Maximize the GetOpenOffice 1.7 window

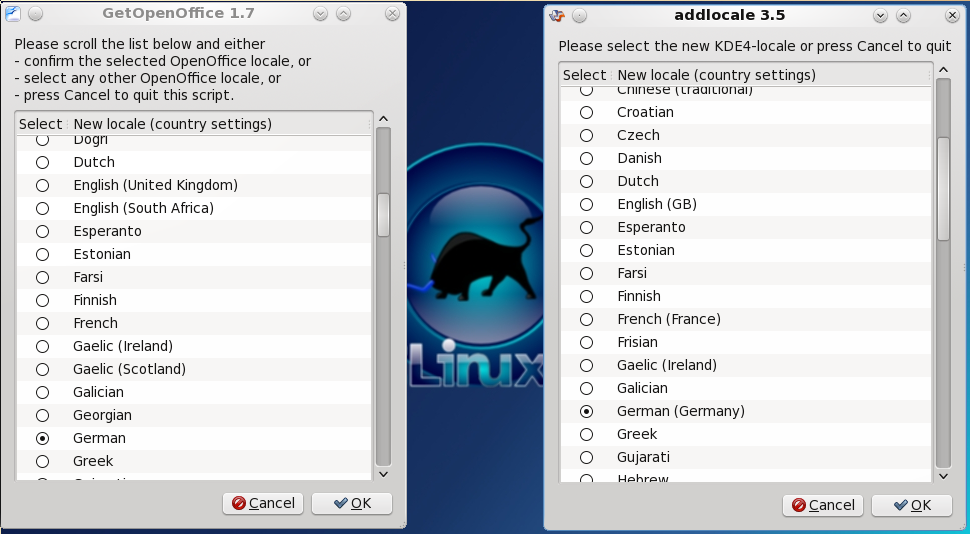pyautogui.click(x=343, y=14)
